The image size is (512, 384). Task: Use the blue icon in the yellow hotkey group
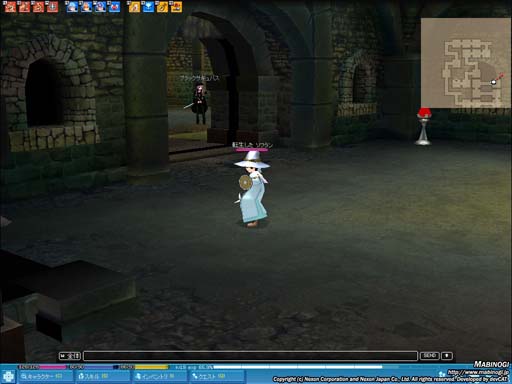(149, 7)
